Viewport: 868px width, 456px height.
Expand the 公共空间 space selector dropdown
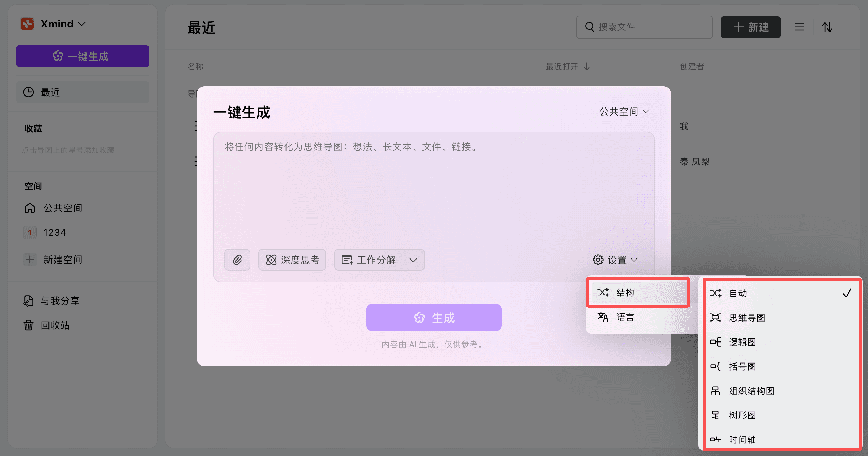point(623,111)
